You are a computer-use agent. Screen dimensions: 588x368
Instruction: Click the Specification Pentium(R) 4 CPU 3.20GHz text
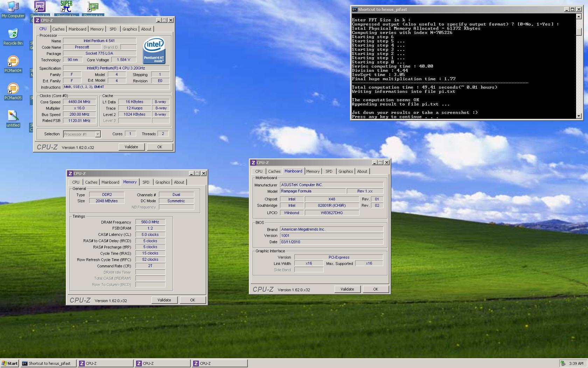pyautogui.click(x=116, y=68)
